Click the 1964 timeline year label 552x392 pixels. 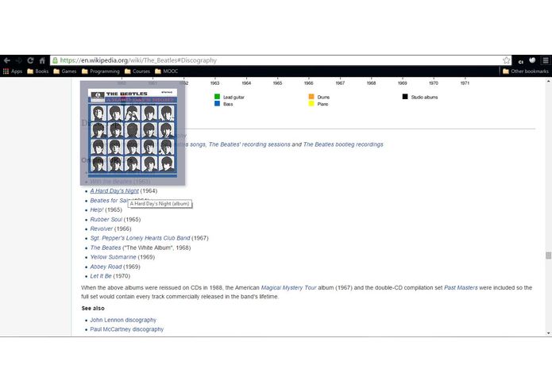(x=246, y=83)
